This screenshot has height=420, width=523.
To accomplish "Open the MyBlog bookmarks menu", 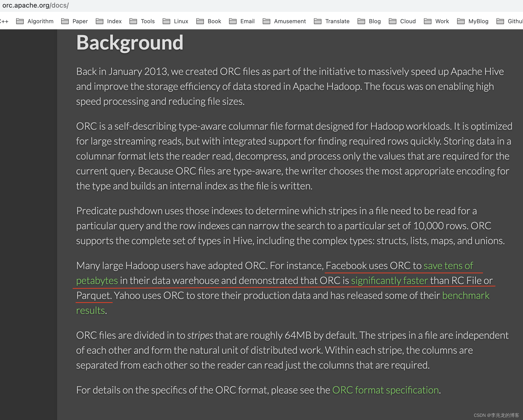I will click(x=473, y=21).
